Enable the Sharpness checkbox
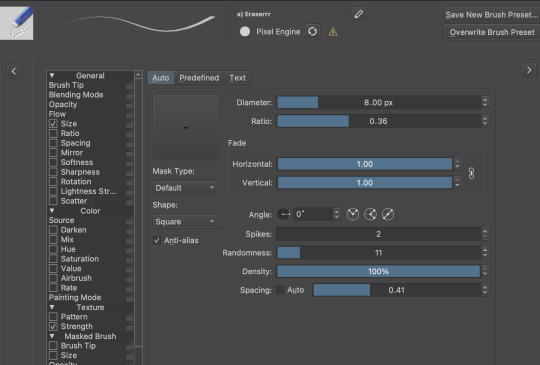Viewport: 540px width, 365px height. [53, 172]
